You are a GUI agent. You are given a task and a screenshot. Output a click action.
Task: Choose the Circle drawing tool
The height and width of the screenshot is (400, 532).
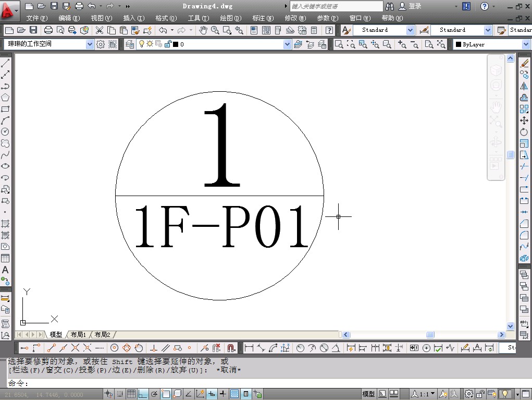tap(5, 132)
